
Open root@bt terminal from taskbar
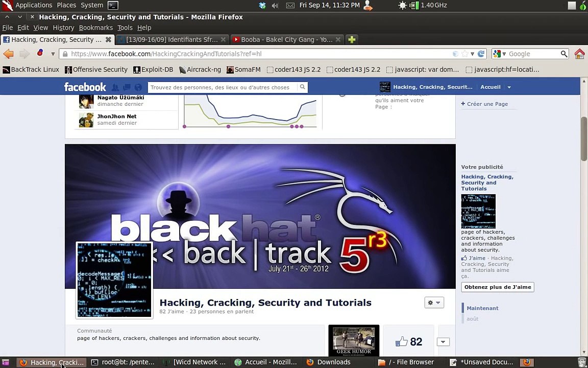124,362
